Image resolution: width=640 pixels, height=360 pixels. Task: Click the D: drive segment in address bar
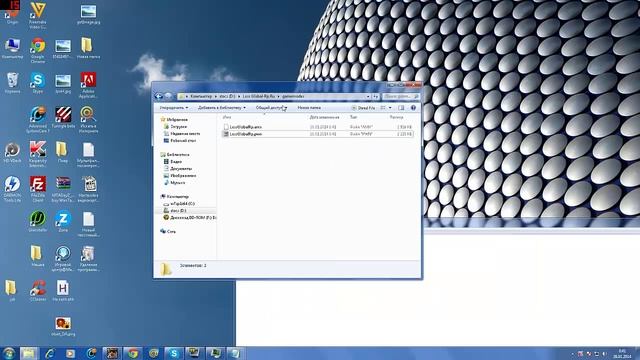pyautogui.click(x=227, y=96)
